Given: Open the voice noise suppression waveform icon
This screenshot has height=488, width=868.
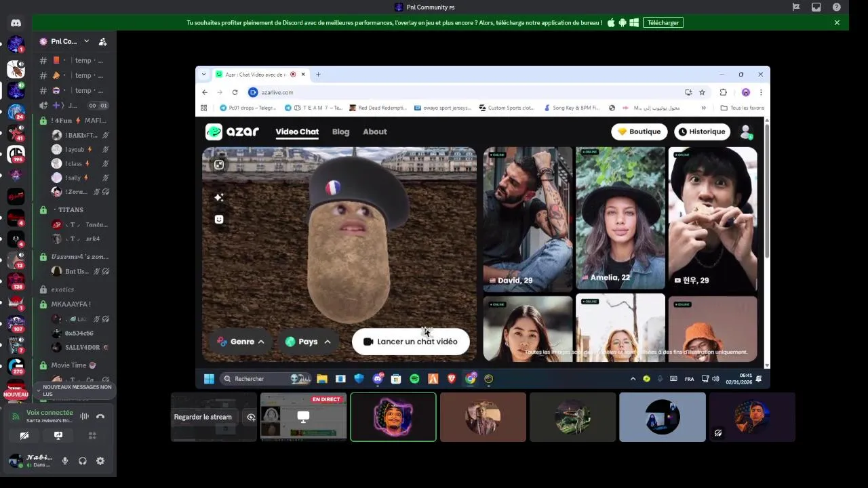Looking at the screenshot, I should click(84, 416).
